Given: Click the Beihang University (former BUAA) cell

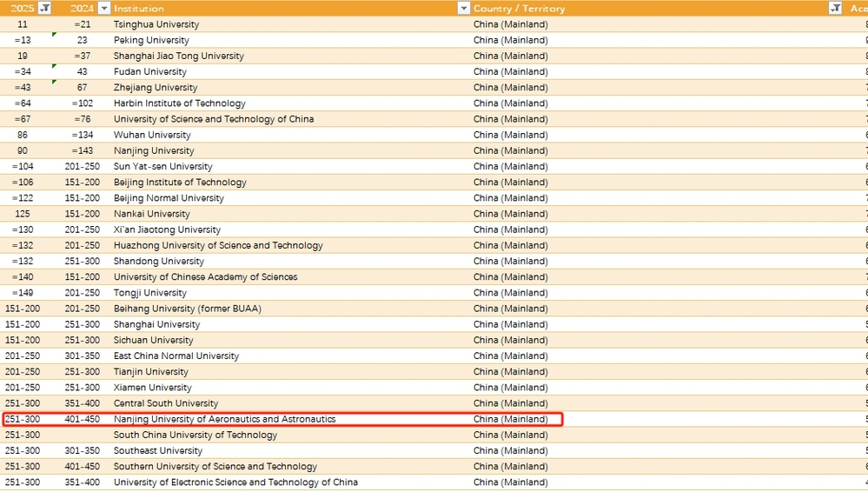Looking at the screenshot, I should pos(188,309).
